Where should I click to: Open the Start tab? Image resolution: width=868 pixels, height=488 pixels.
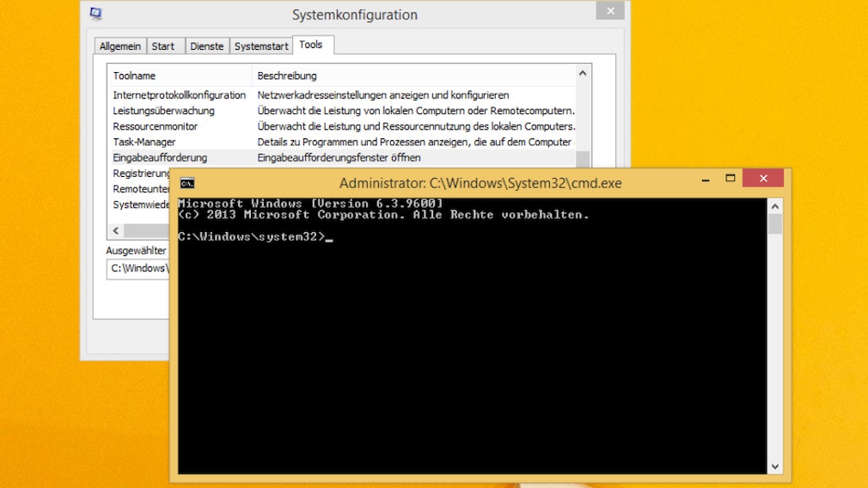point(163,46)
